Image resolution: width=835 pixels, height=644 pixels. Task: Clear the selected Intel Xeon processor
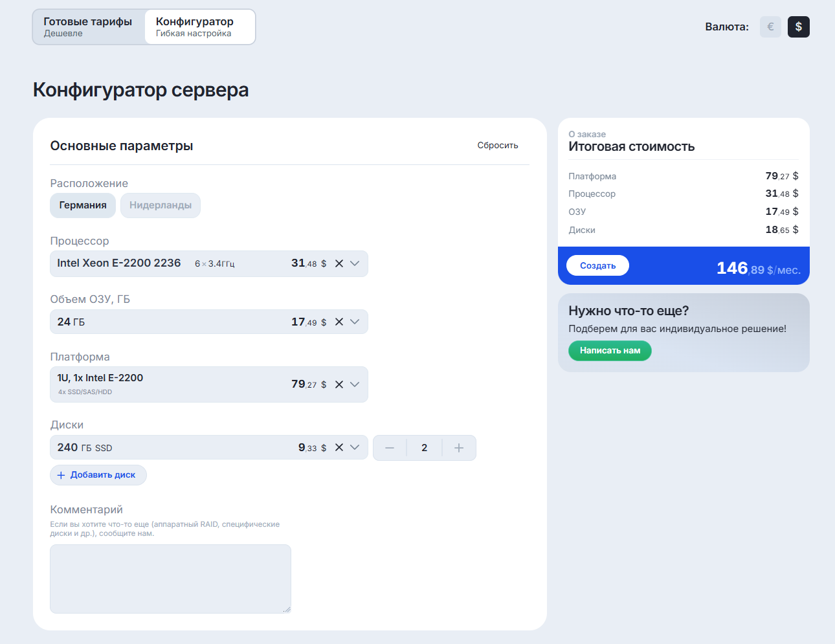(x=339, y=263)
